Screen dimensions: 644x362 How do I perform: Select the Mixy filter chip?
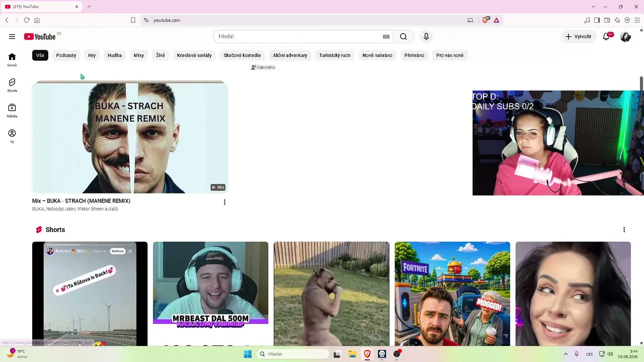point(139,55)
